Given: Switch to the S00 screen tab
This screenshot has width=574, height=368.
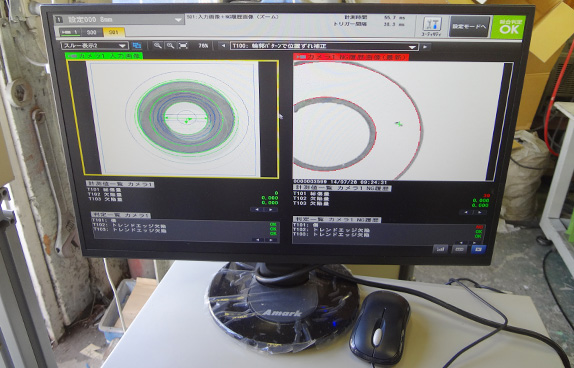Looking at the screenshot, I should 92,33.
